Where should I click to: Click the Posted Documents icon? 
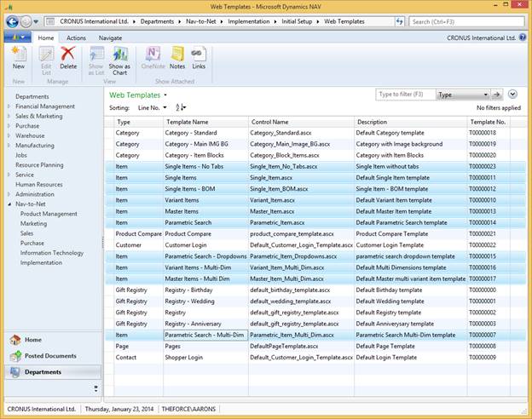click(x=15, y=356)
